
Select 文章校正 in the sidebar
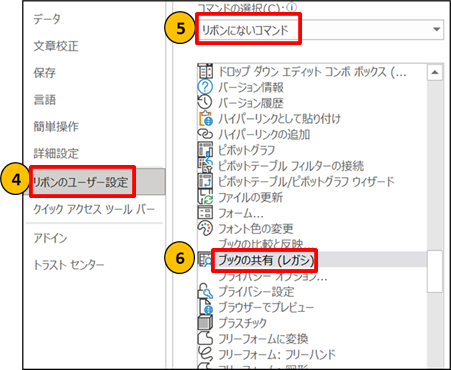[56, 46]
